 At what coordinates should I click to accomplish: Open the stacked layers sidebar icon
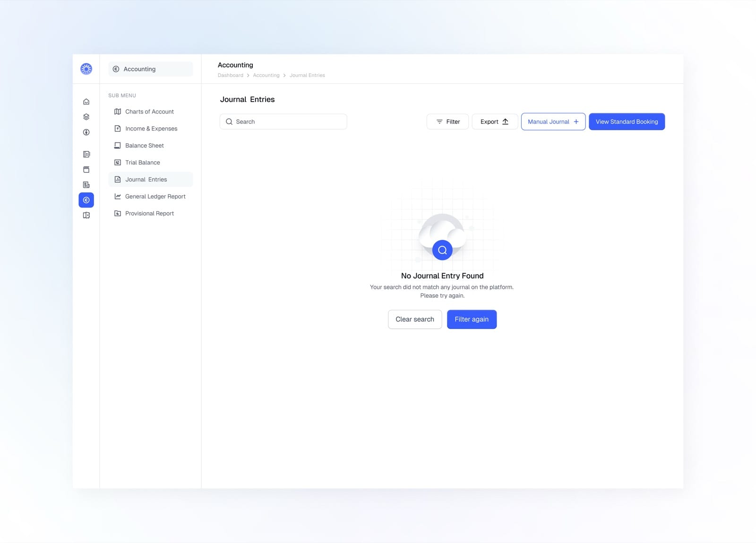click(x=86, y=117)
